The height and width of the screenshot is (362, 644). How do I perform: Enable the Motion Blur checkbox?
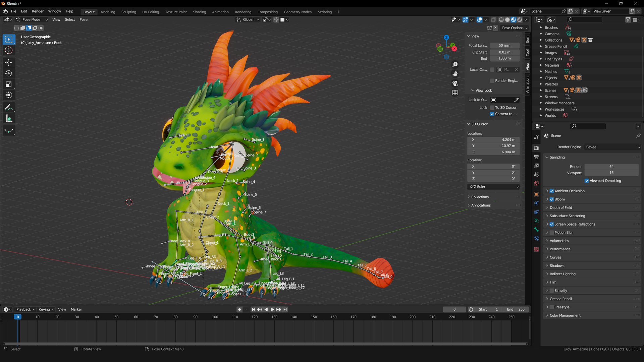[x=552, y=233]
